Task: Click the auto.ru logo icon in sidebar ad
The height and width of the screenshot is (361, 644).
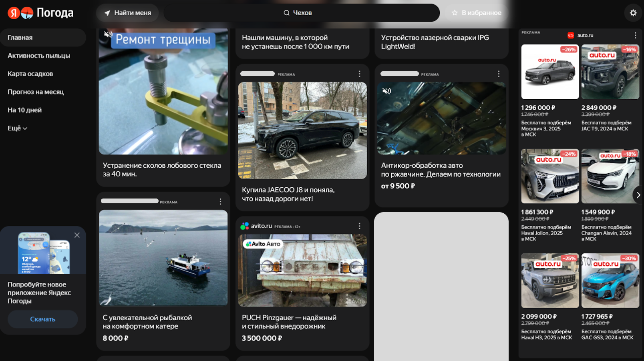Action: click(x=571, y=35)
